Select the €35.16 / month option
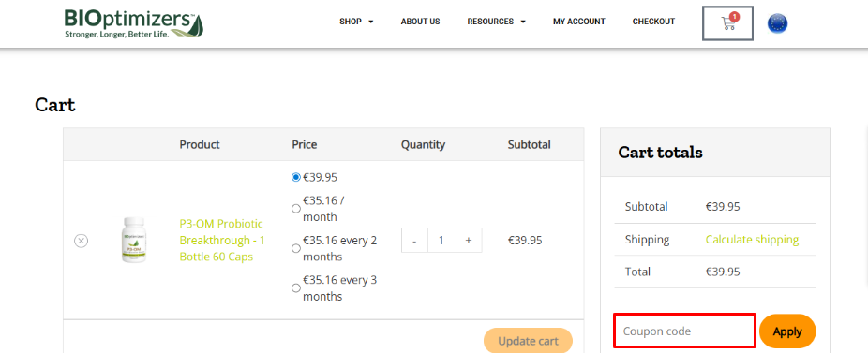 pos(296,209)
